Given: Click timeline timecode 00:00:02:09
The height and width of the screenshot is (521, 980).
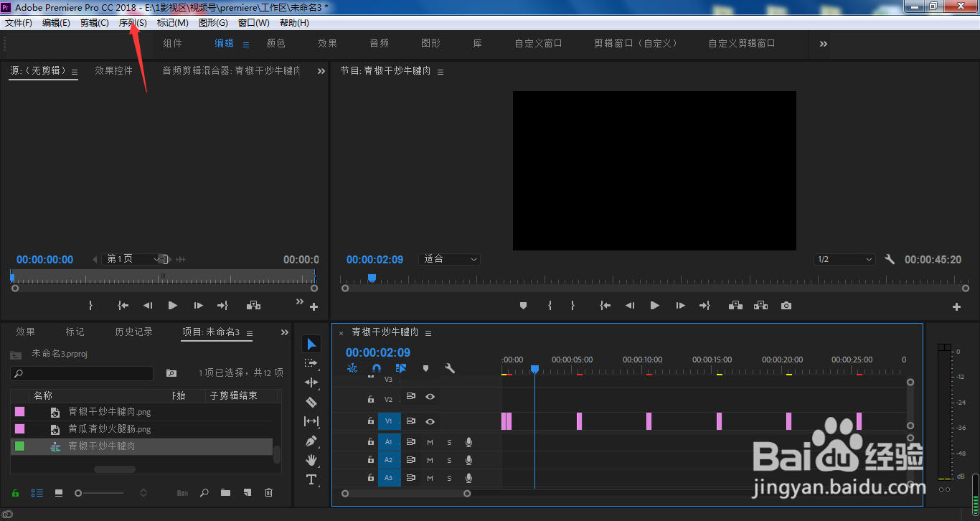Looking at the screenshot, I should 378,352.
